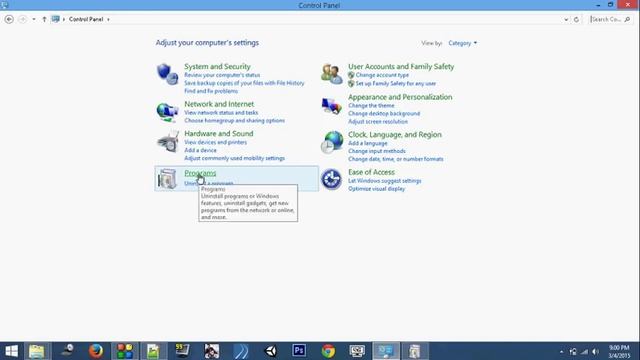This screenshot has width=640, height=360.
Task: Open the volume speaker tray icon
Action: tap(596, 351)
